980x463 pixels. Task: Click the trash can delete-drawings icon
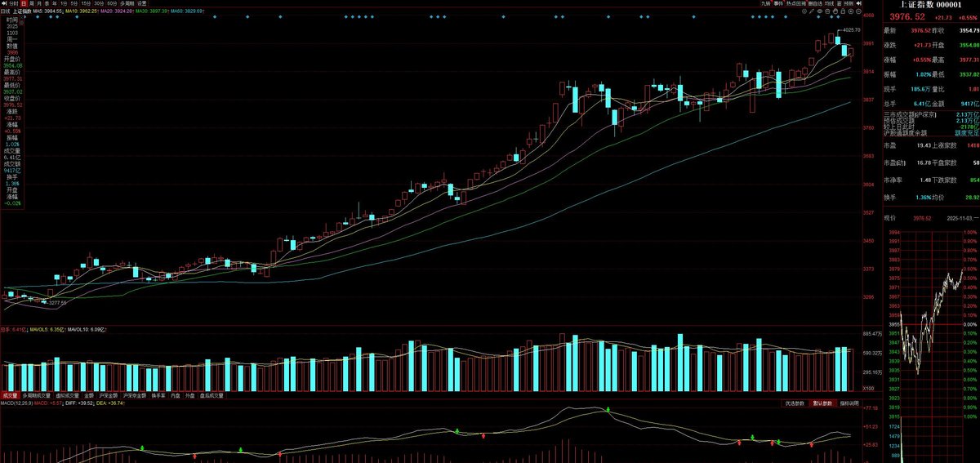[827, 11]
